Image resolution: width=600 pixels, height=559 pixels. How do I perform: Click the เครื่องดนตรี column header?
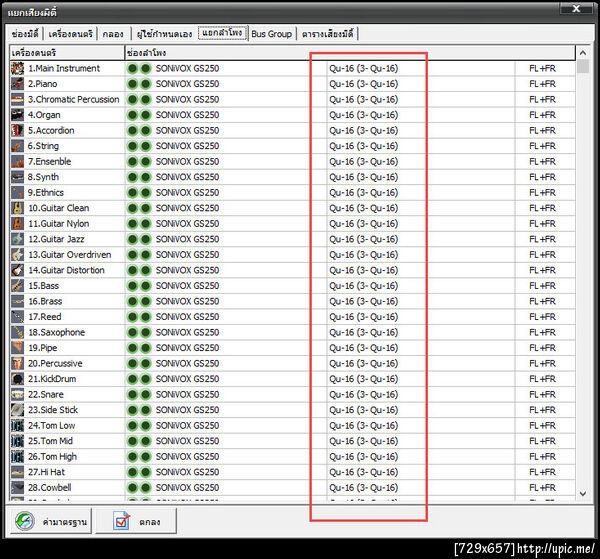coord(67,53)
